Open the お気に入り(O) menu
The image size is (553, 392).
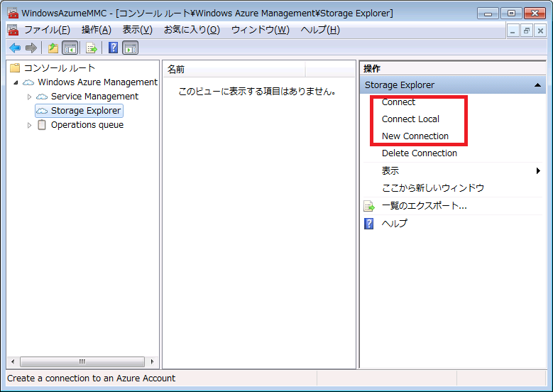point(192,30)
